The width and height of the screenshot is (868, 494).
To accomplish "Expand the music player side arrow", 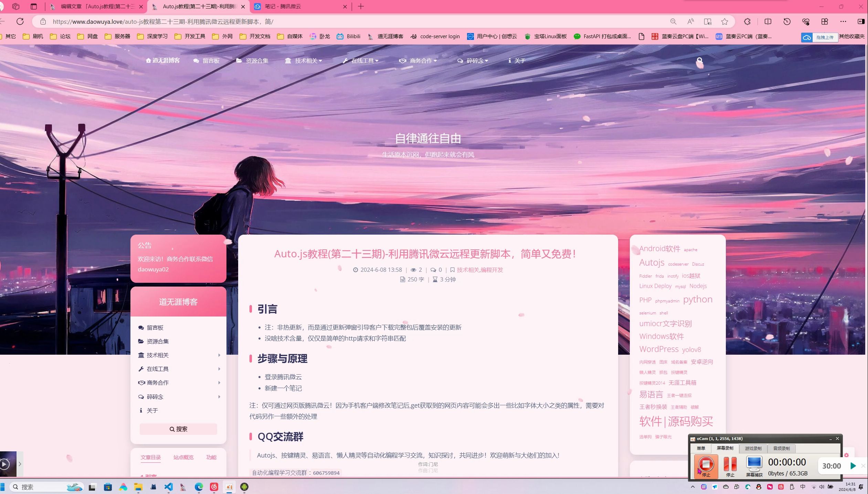I will tap(20, 464).
